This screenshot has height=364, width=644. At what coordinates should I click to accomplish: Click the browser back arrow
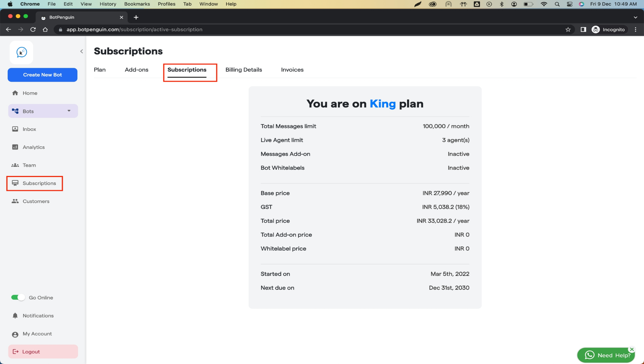coord(9,30)
